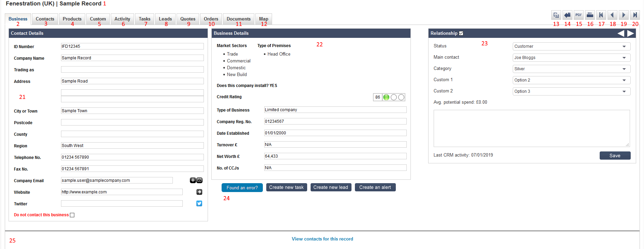644x249 pixels.
Task: Jump to the first record
Action: (x=601, y=15)
